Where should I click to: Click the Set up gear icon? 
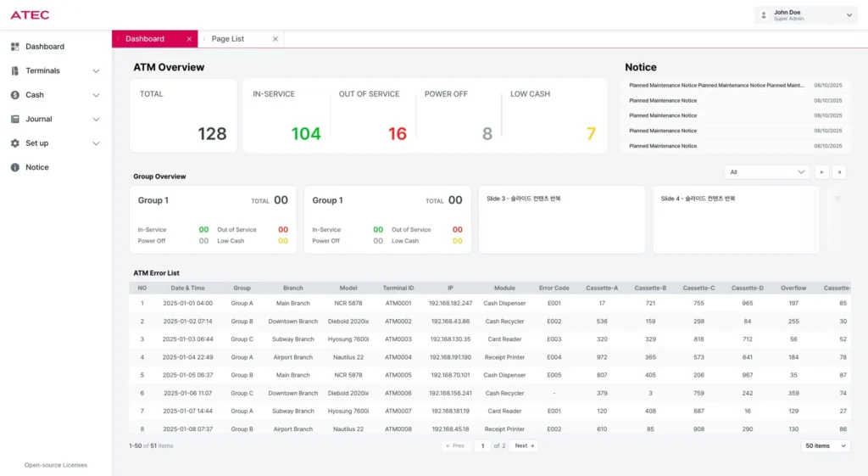15,143
